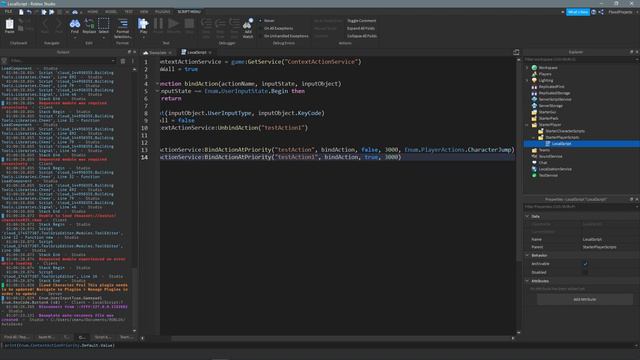Click the Explorer filter workspace field

pos(580,60)
